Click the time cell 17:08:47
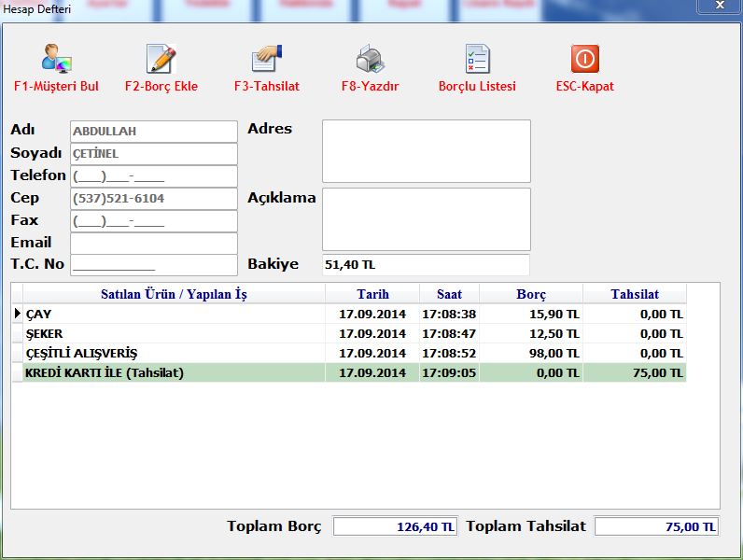The image size is (743, 560). coord(449,334)
